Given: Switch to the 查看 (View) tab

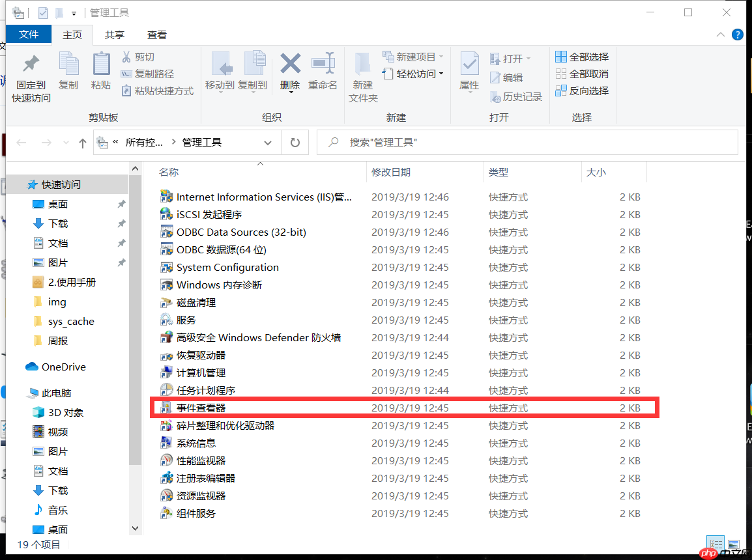Looking at the screenshot, I should [x=156, y=35].
